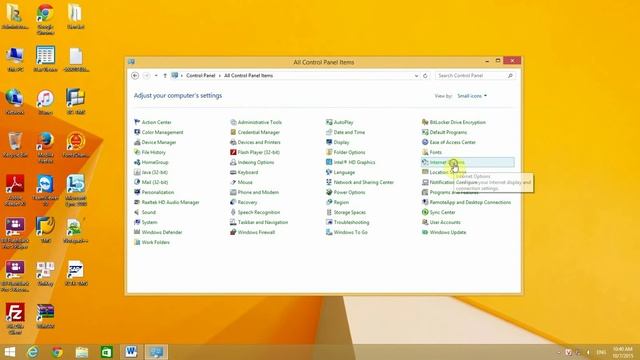This screenshot has height=360, width=640.
Task: Open Storage Spaces link
Action: point(350,212)
